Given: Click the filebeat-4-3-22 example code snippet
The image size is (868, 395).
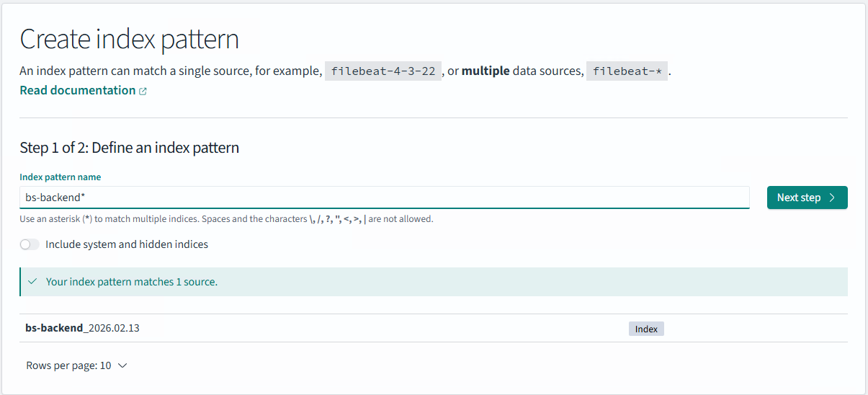Looking at the screenshot, I should click(383, 71).
